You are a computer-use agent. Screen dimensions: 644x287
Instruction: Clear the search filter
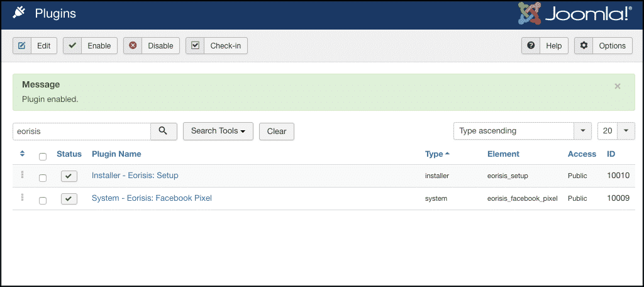[277, 132]
